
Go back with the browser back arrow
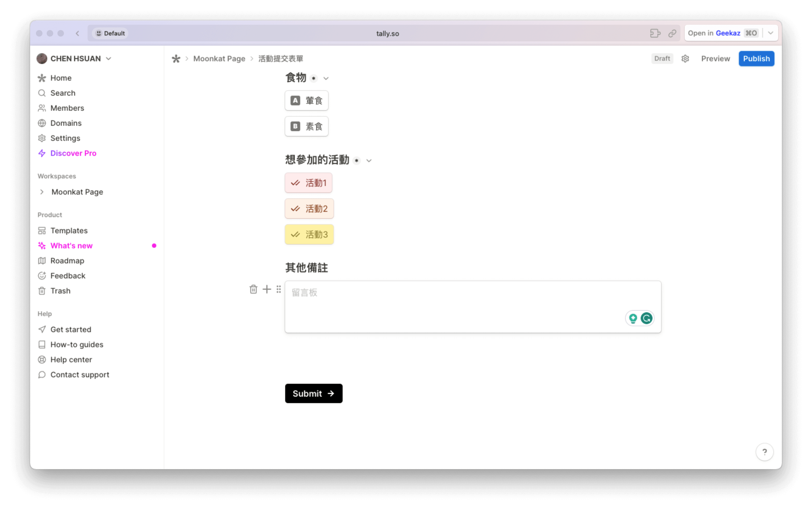(77, 33)
